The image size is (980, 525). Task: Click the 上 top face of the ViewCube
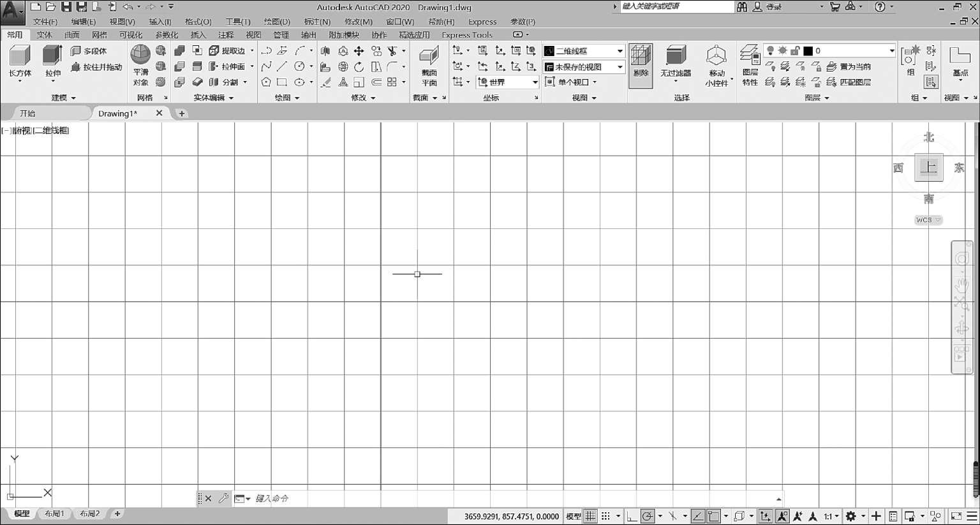pos(928,168)
